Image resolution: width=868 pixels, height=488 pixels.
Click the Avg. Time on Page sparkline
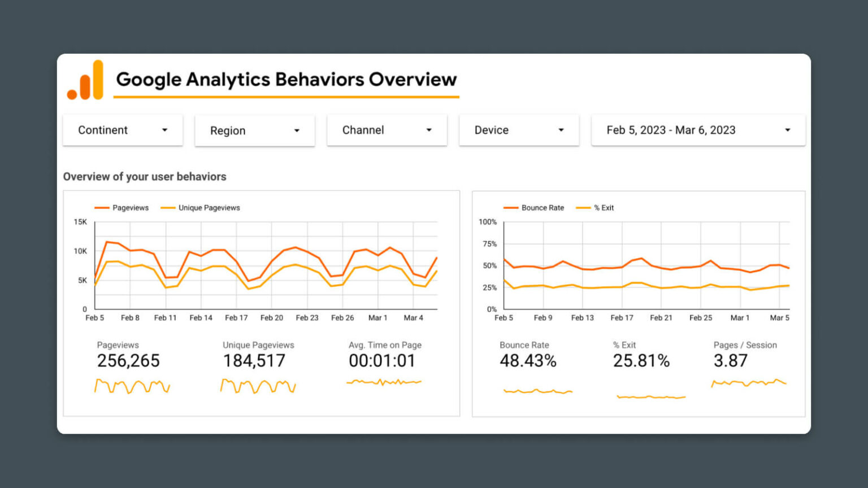383,382
